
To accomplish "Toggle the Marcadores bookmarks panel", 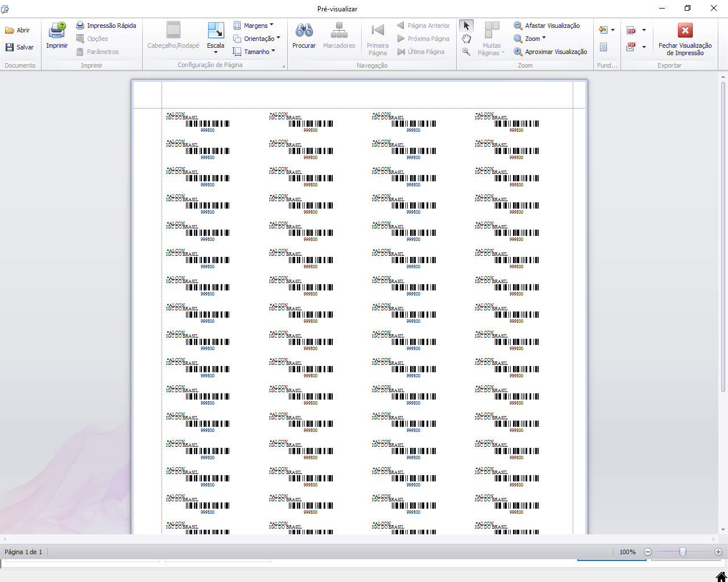I will [339, 35].
